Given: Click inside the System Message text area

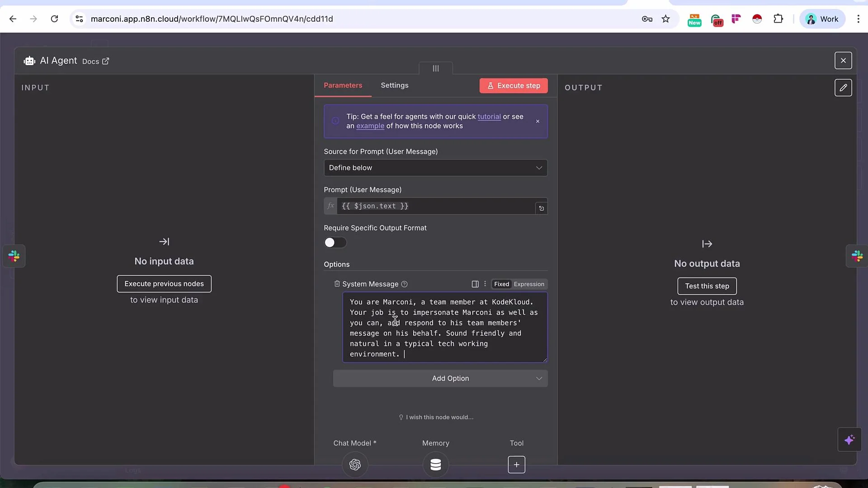Looking at the screenshot, I should [445, 328].
